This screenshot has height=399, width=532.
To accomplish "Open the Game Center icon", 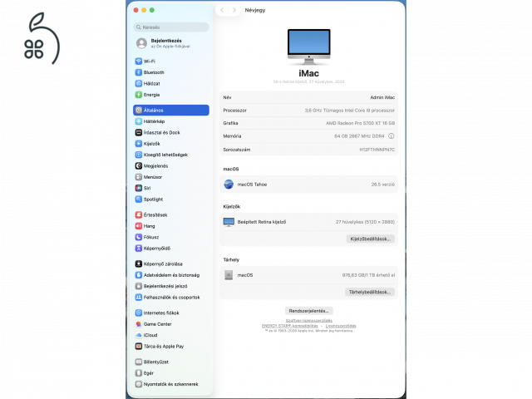I will (139, 324).
